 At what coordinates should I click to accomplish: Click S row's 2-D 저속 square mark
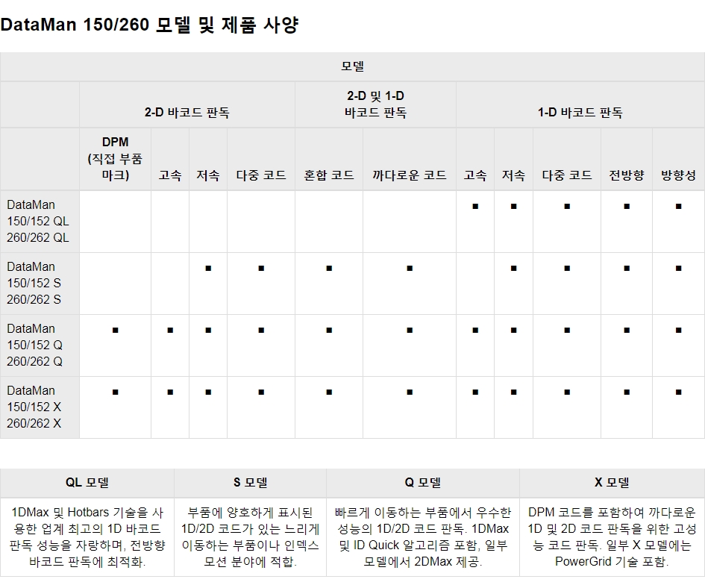coord(208,269)
